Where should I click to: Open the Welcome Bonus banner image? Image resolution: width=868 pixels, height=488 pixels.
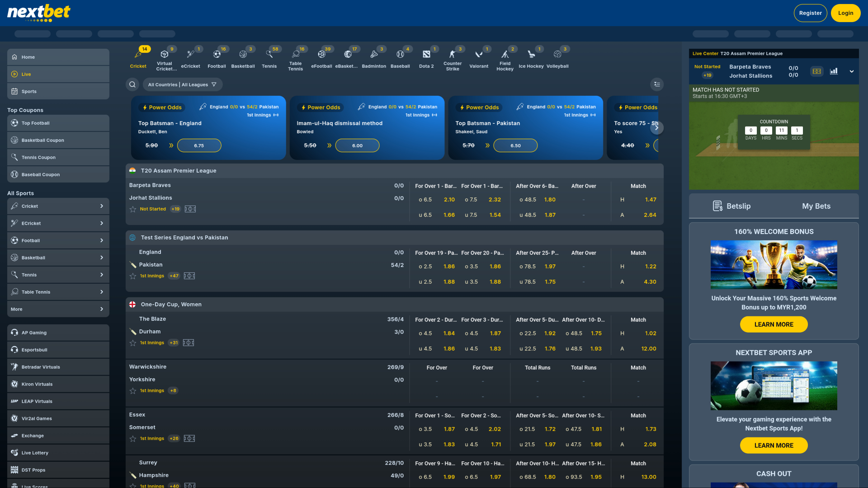pyautogui.click(x=774, y=265)
